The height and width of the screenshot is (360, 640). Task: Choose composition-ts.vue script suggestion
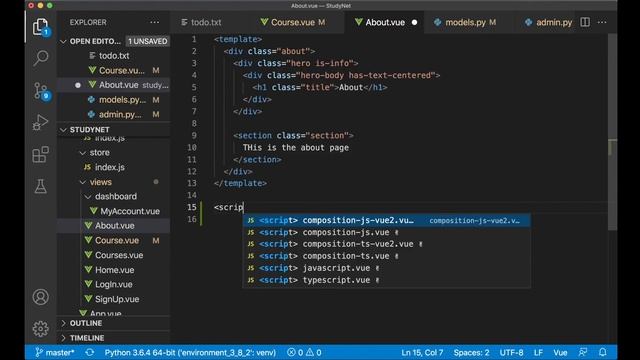point(387,256)
